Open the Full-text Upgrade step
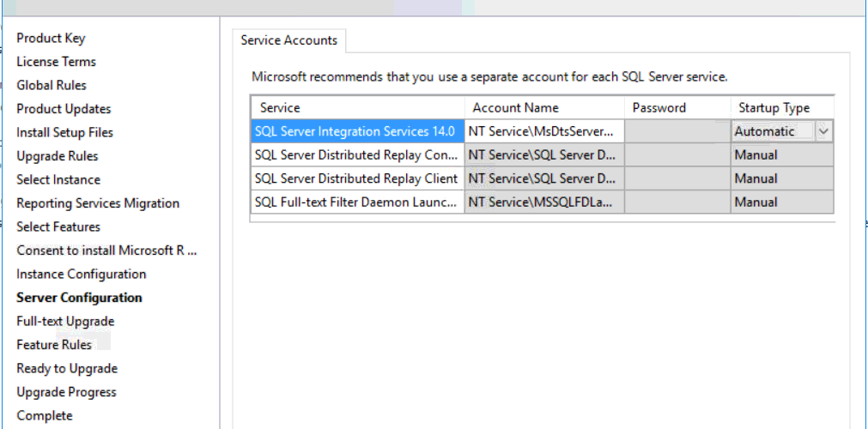868x429 pixels. click(x=65, y=321)
